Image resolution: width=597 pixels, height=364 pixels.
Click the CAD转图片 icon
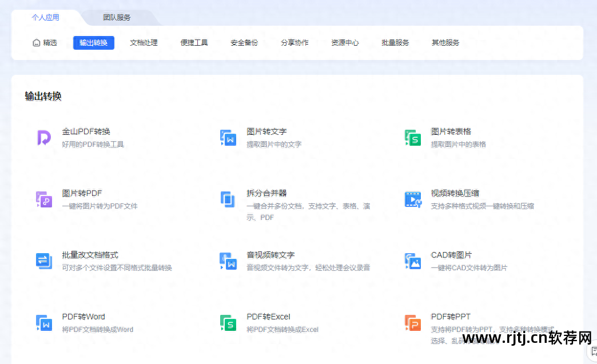click(x=412, y=261)
